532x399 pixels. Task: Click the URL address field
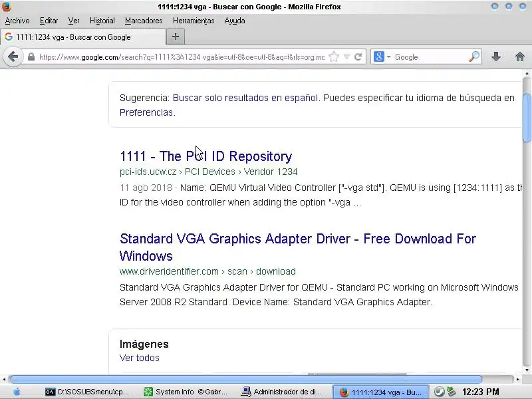[x=182, y=57]
